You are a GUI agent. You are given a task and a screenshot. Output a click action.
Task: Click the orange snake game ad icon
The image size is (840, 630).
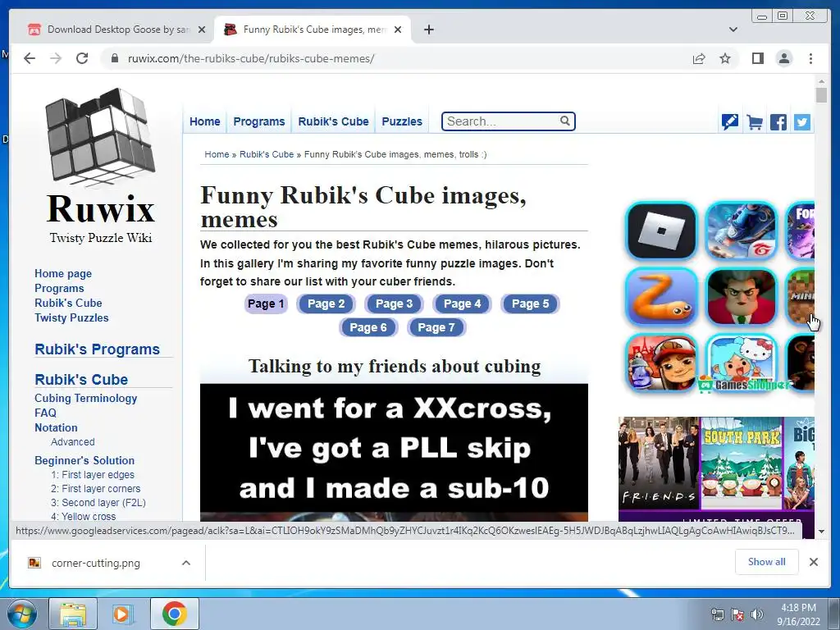pyautogui.click(x=661, y=297)
